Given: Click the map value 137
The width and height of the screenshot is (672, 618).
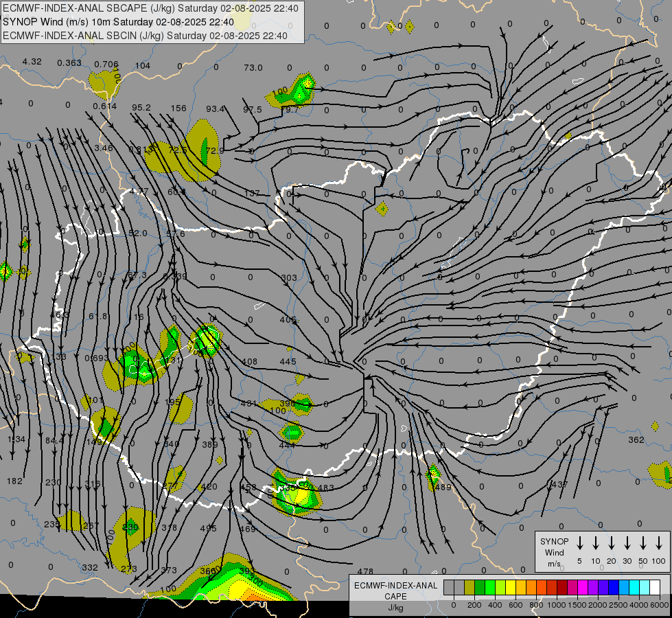Looking at the screenshot, I should pos(252,194).
